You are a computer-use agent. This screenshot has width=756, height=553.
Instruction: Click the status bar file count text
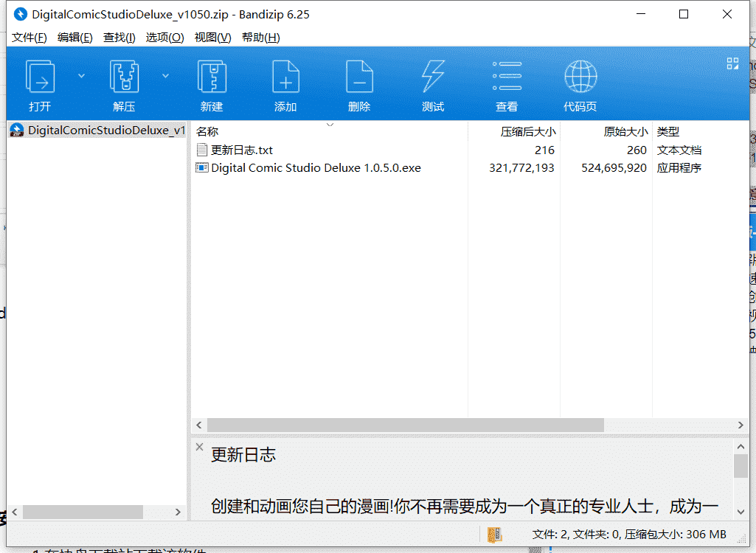(x=629, y=534)
